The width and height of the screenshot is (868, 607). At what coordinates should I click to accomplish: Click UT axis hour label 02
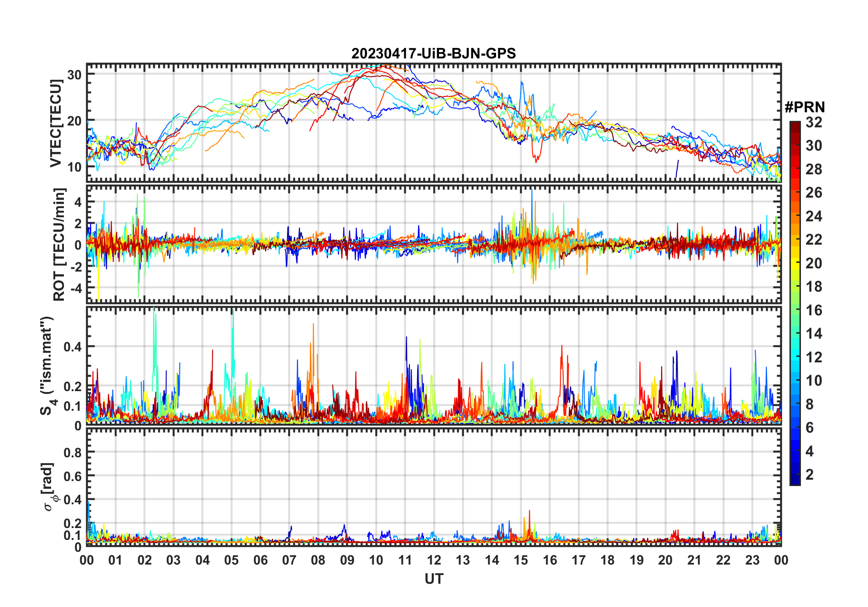pos(145,560)
